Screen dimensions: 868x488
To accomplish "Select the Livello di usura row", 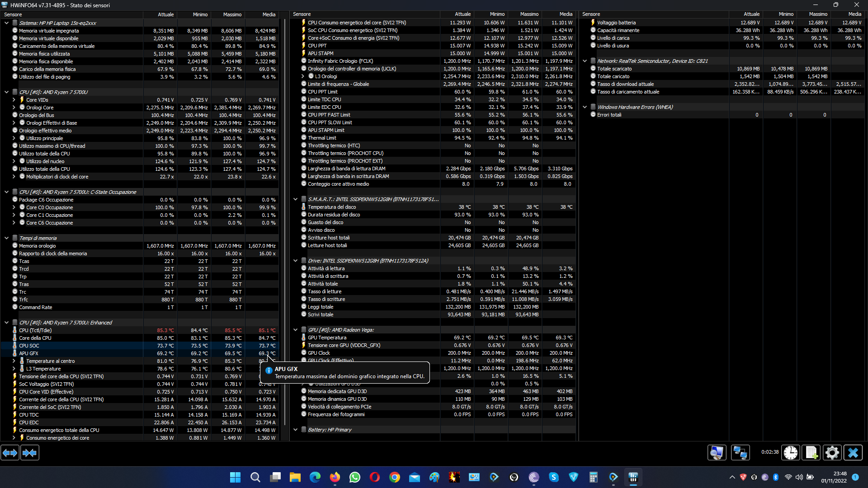I will point(722,46).
